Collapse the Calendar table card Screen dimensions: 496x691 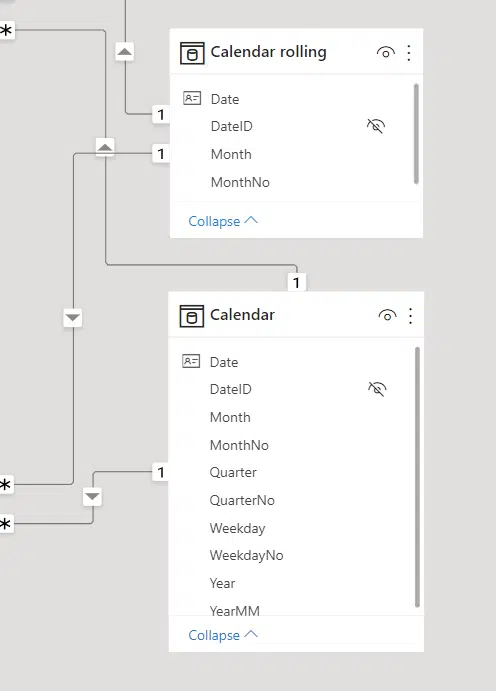223,635
